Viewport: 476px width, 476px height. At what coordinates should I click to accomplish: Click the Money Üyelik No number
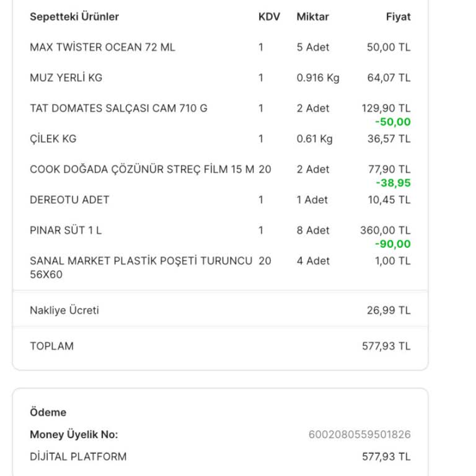359,434
